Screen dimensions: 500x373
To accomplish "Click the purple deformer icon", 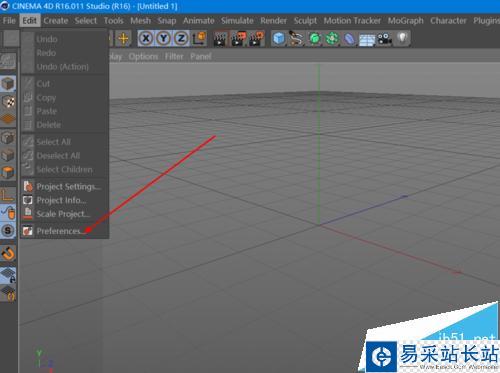I will [349, 39].
